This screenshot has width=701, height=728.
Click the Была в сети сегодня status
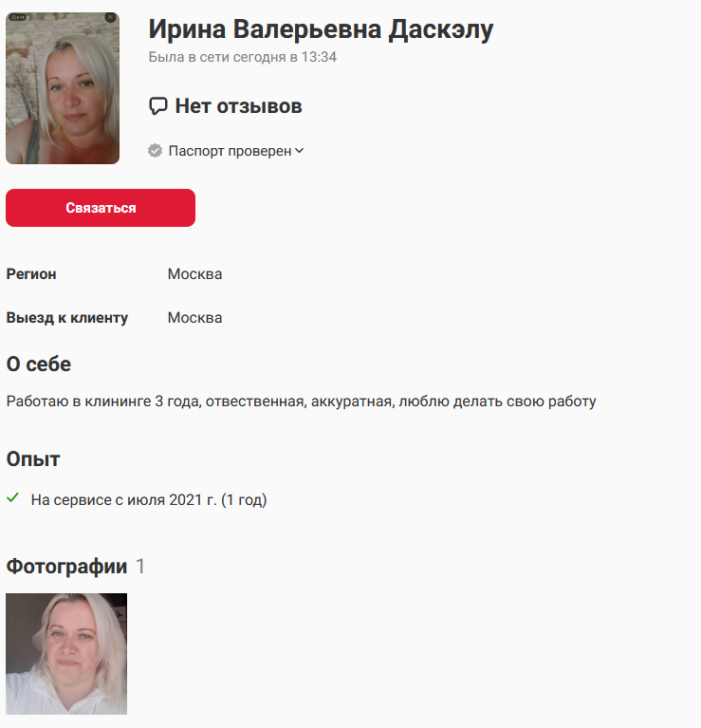tap(242, 57)
